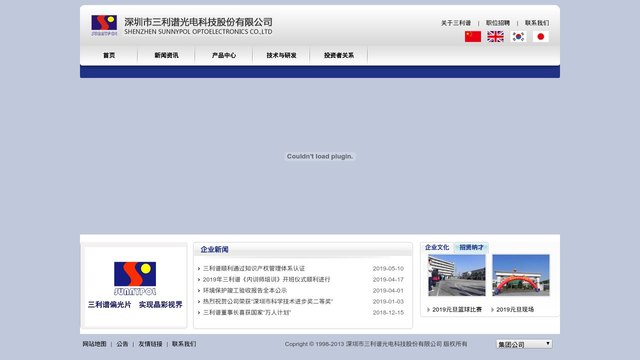Switch to the 招贤纳才 tab
The image size is (640, 360).
(x=471, y=247)
